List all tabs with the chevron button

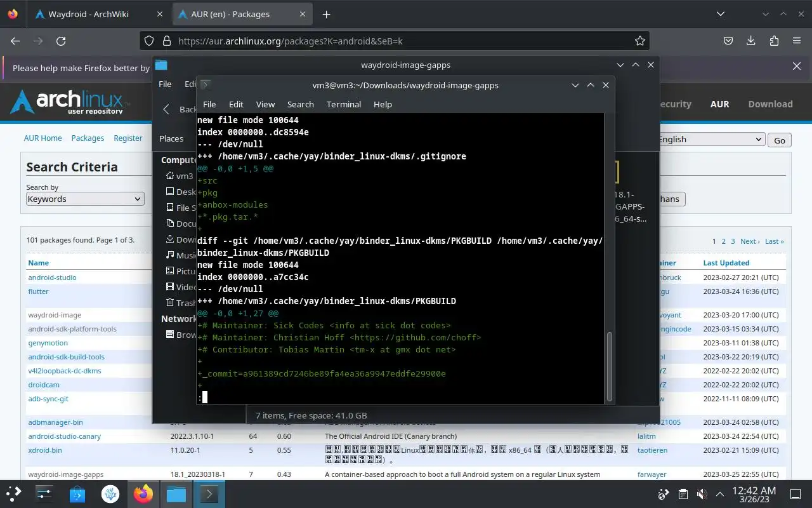click(x=720, y=14)
